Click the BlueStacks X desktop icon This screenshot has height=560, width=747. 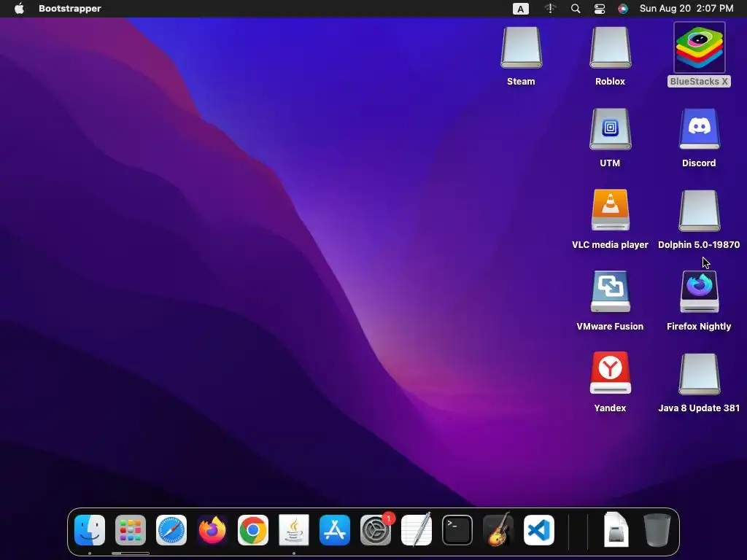pos(700,47)
